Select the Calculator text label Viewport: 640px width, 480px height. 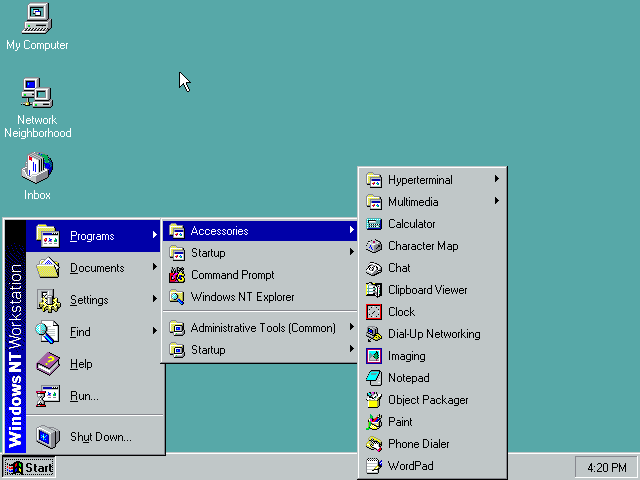point(411,224)
